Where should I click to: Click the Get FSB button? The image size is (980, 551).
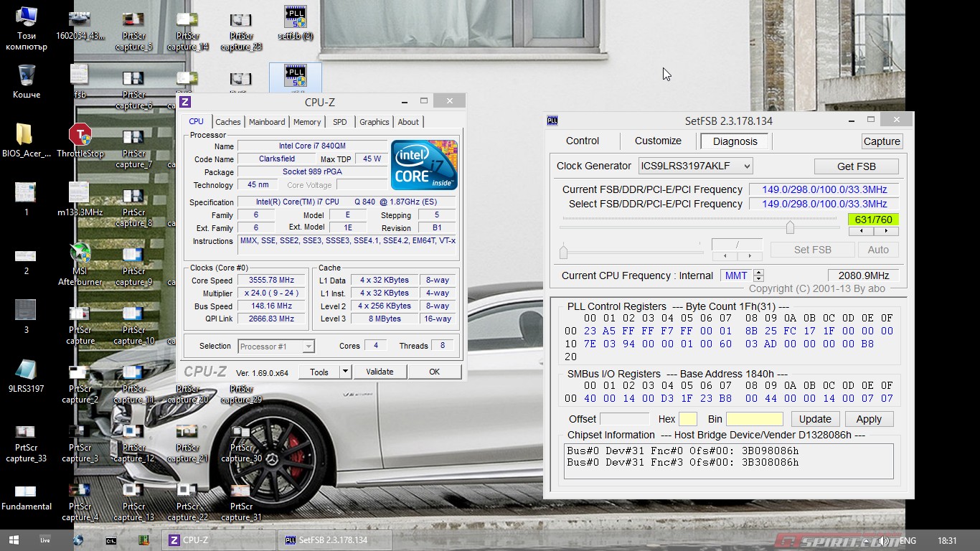point(856,166)
